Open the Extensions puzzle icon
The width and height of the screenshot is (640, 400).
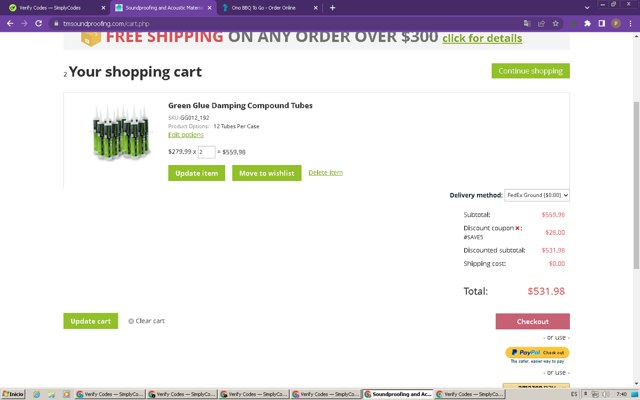pos(587,24)
